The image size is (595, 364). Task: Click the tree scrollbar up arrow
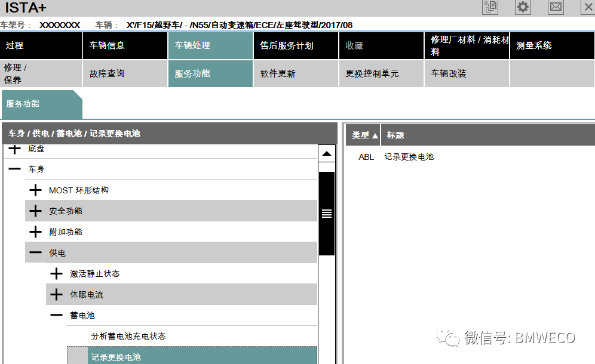point(327,153)
